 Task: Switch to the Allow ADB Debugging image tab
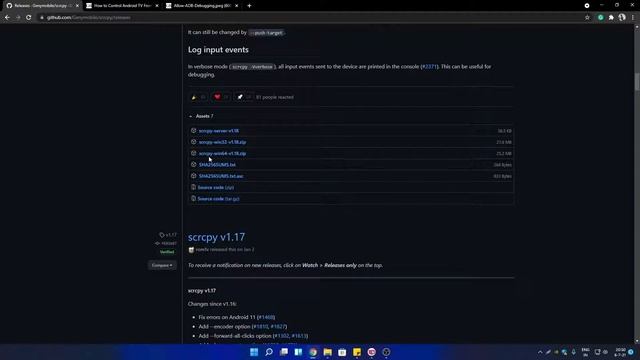click(x=202, y=6)
